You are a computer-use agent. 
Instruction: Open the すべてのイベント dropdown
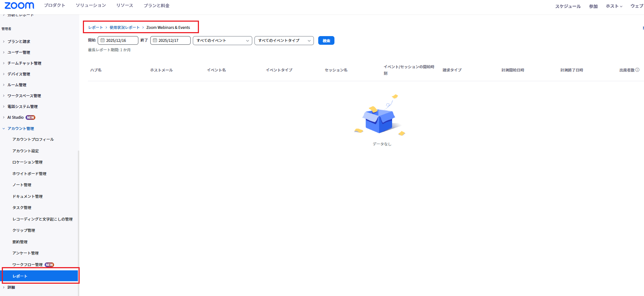222,40
